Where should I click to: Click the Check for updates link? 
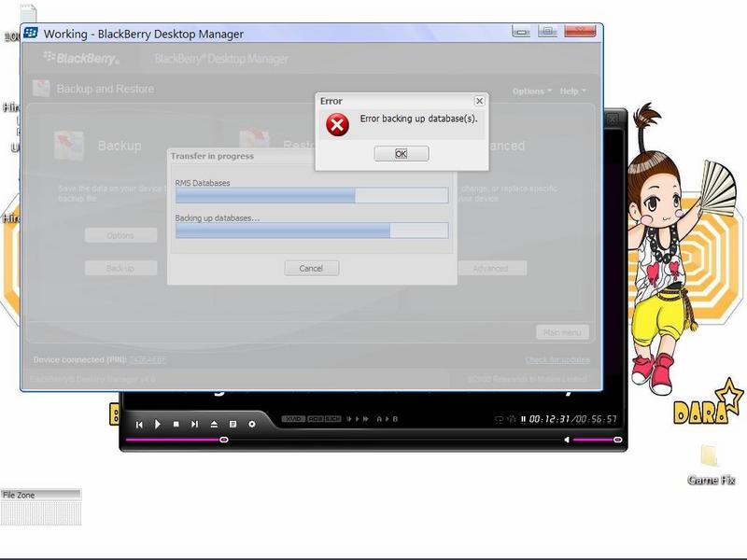pyautogui.click(x=557, y=360)
